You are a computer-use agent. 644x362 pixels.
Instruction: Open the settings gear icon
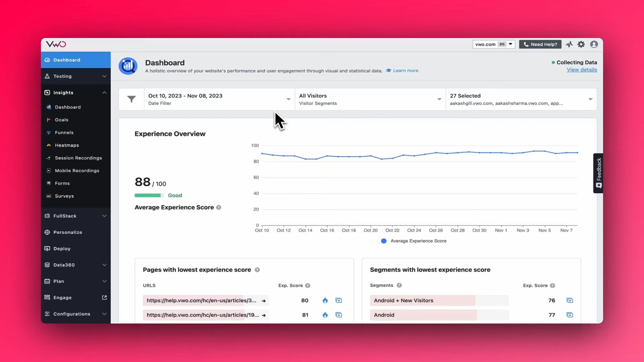pyautogui.click(x=581, y=44)
